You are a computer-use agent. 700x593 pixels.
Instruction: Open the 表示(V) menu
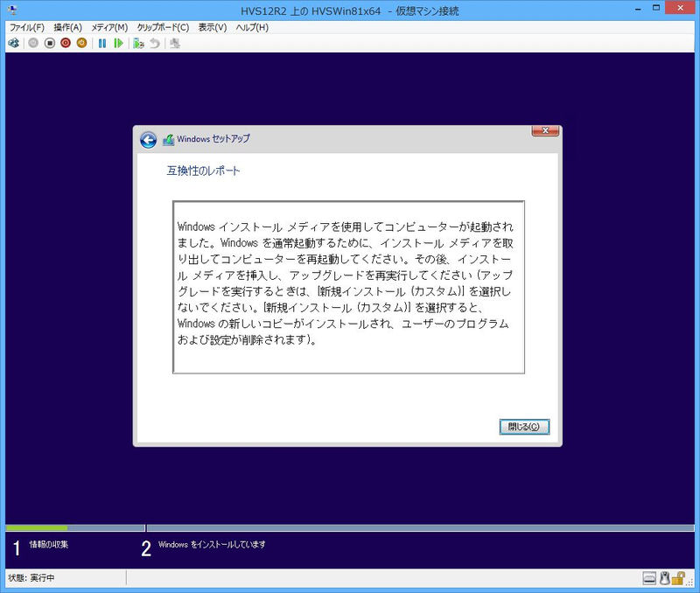(213, 27)
